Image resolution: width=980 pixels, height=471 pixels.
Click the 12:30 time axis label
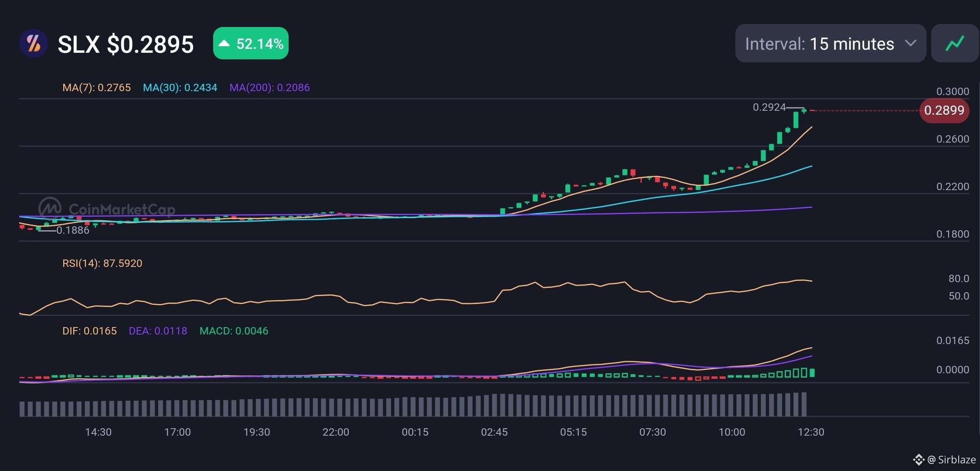coord(811,432)
